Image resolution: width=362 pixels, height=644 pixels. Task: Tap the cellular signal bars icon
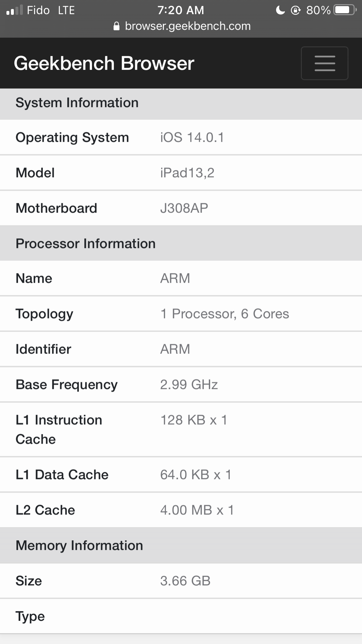pyautogui.click(x=14, y=10)
